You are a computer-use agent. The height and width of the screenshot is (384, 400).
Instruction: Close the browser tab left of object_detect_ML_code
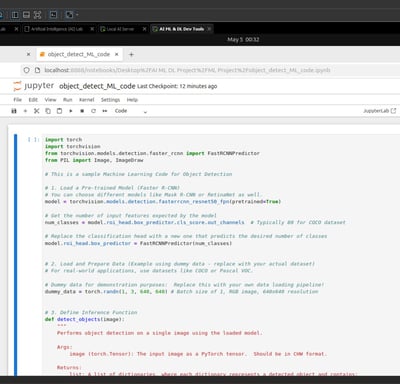pyautogui.click(x=28, y=54)
